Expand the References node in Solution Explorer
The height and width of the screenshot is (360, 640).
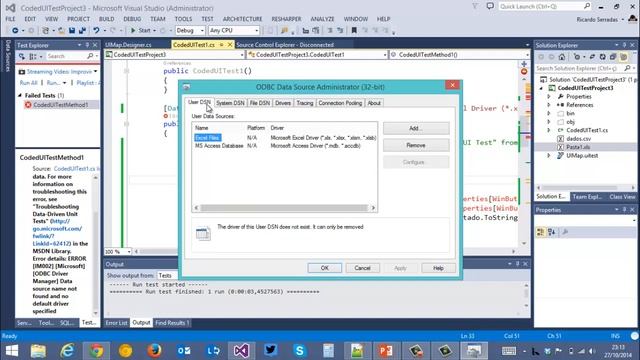(549, 105)
